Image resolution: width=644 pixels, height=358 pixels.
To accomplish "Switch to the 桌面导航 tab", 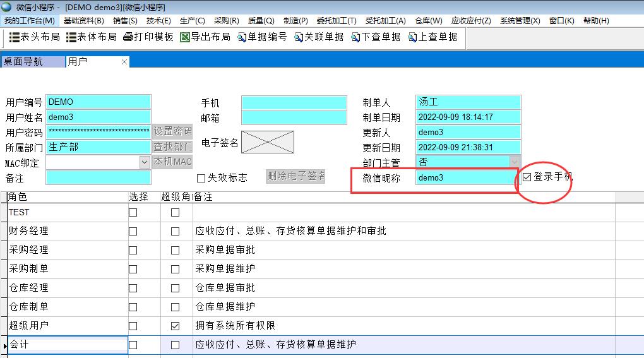I will click(32, 61).
